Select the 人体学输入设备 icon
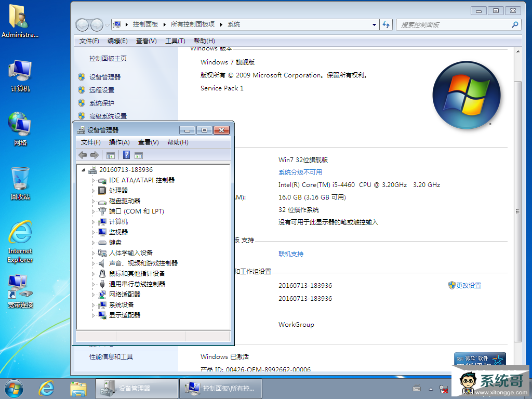The image size is (532, 399). click(102, 253)
